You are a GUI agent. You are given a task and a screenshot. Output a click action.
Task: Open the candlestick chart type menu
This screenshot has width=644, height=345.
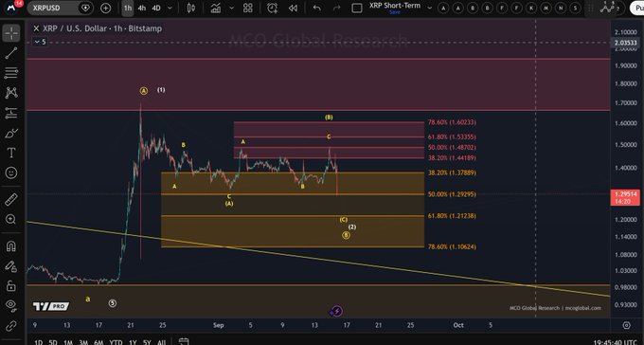(x=191, y=8)
